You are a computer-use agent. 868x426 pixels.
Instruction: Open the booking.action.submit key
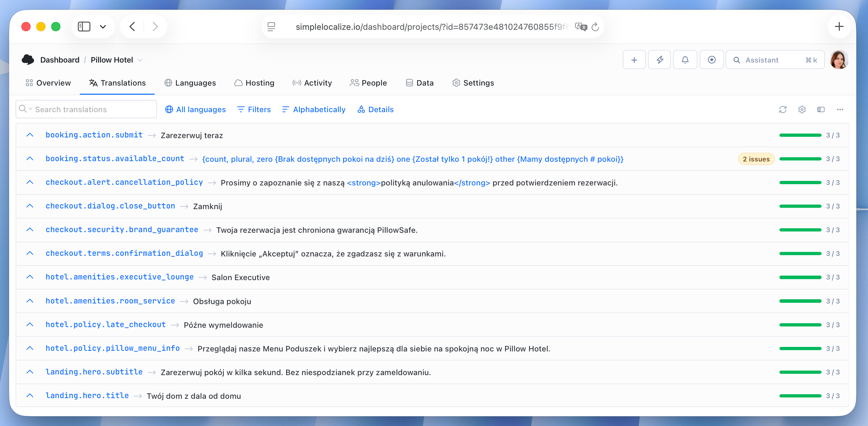[94, 135]
